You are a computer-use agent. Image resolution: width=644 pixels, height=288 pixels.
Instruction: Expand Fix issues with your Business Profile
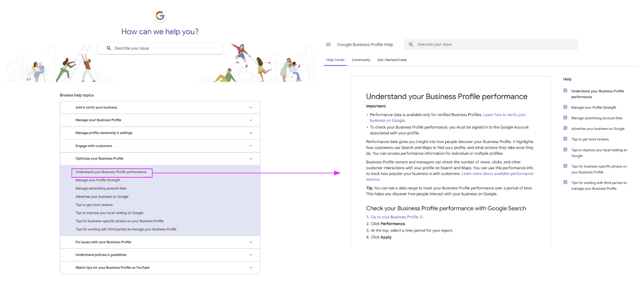pos(160,242)
